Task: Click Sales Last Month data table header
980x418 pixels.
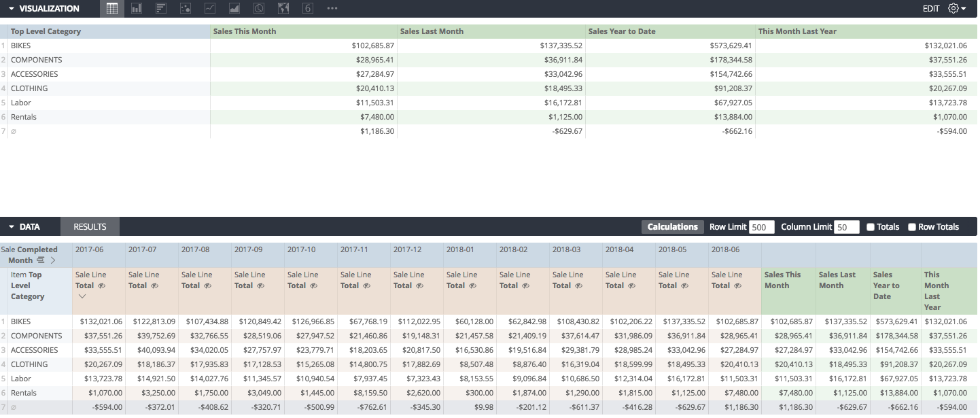Action: [x=843, y=291]
